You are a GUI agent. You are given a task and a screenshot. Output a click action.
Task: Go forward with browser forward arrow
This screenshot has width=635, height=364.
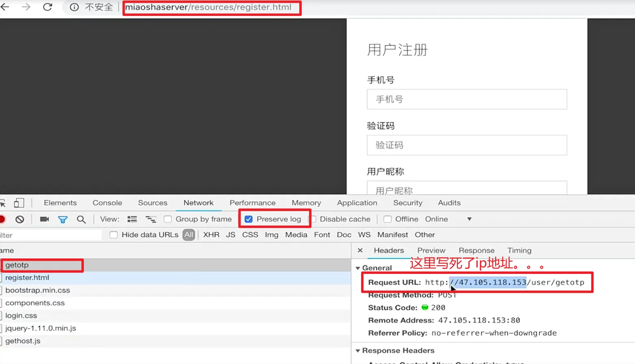point(26,7)
